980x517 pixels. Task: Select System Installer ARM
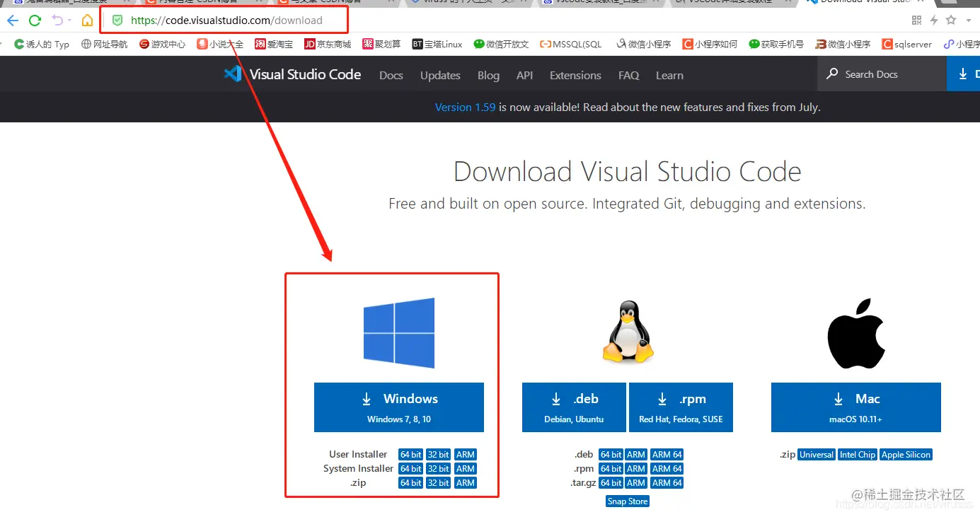[x=466, y=469]
